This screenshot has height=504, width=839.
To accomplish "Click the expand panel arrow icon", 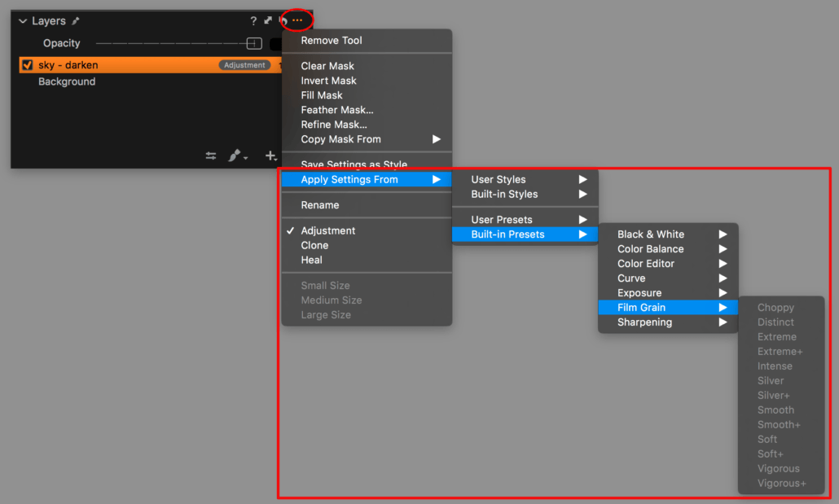I will (267, 20).
